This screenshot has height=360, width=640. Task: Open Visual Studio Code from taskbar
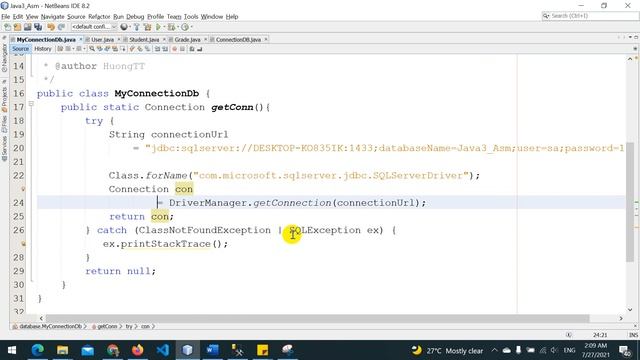pos(162,350)
